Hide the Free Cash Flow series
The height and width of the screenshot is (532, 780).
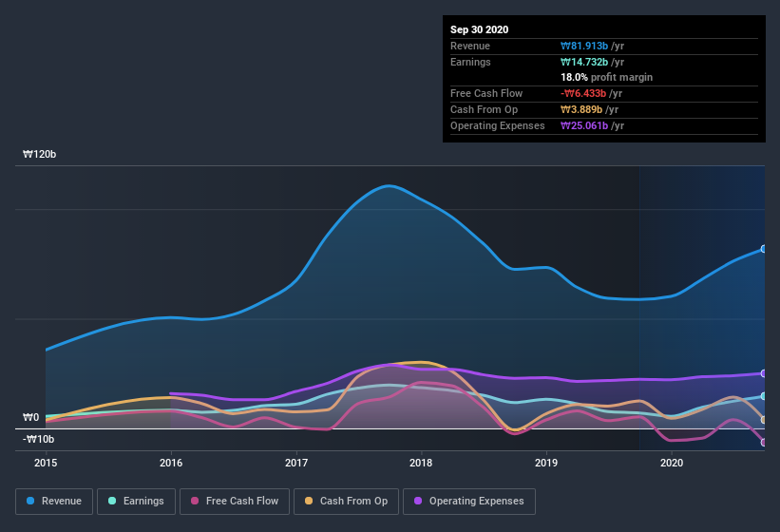[235, 502]
